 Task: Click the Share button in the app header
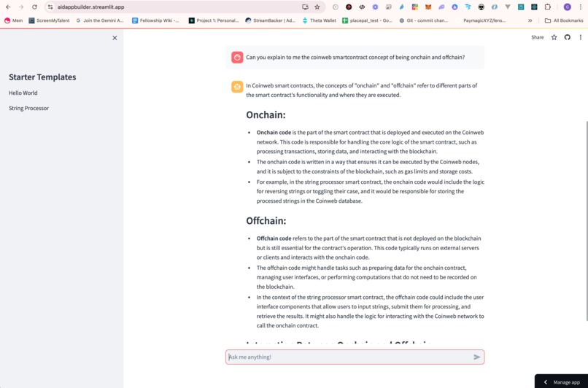tap(538, 37)
